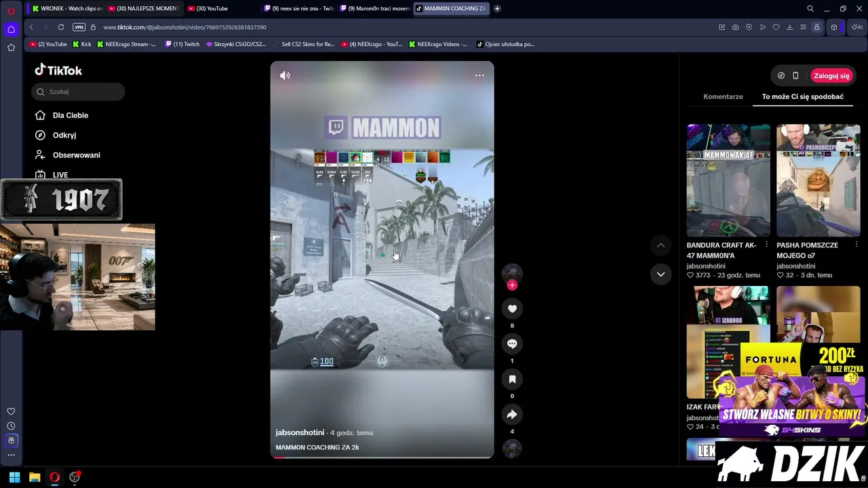Image resolution: width=868 pixels, height=488 pixels.
Task: Open a new browser tab
Action: 497,9
